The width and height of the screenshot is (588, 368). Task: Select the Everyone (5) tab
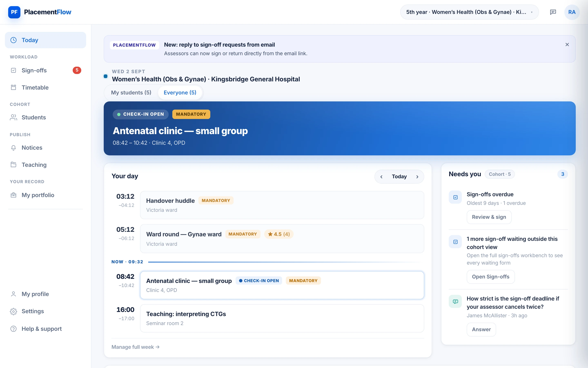tap(180, 92)
